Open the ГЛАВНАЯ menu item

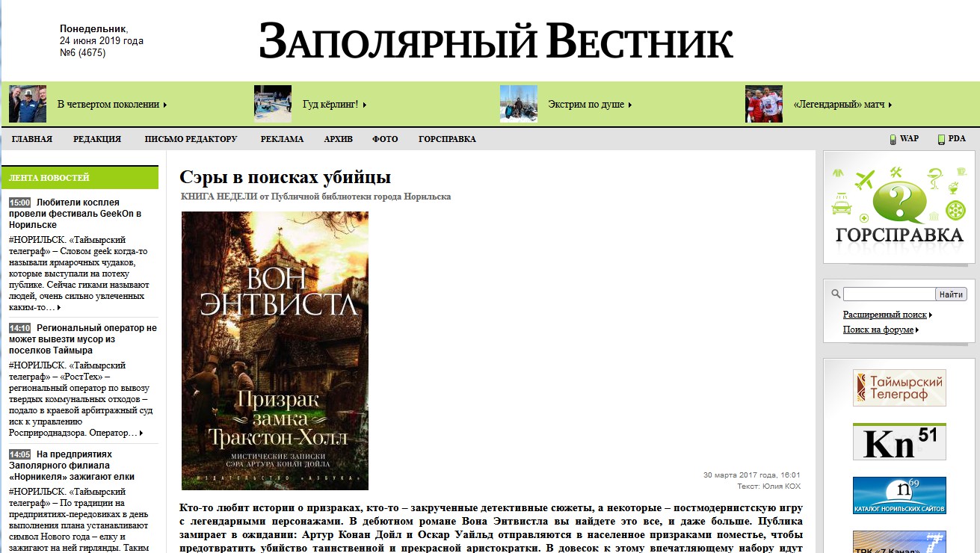(x=32, y=139)
